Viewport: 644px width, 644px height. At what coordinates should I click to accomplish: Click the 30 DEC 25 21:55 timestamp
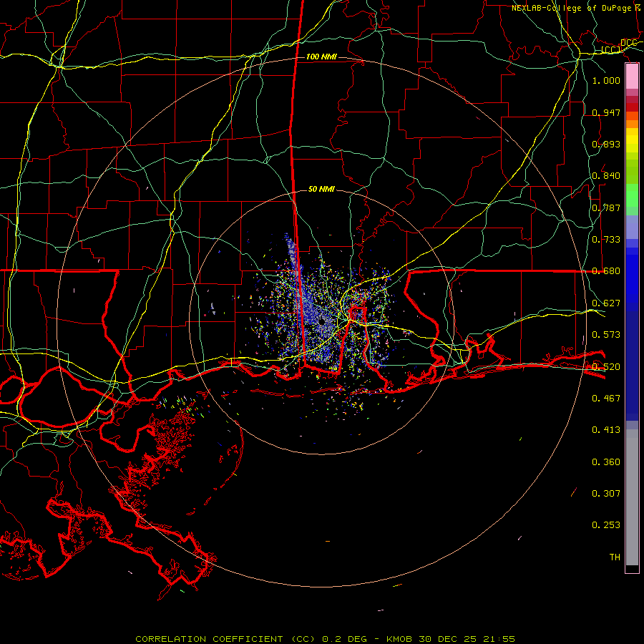[467, 639]
